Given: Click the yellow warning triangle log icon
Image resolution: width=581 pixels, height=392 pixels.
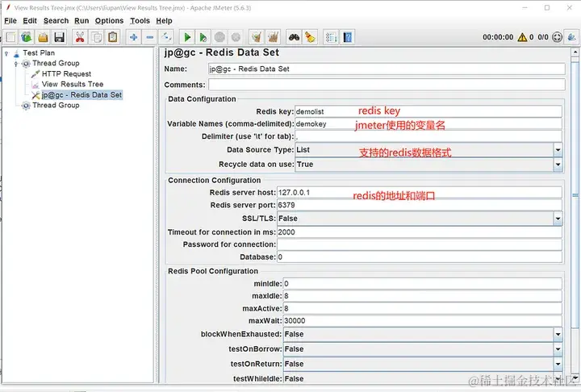Looking at the screenshot, I should coord(522,37).
